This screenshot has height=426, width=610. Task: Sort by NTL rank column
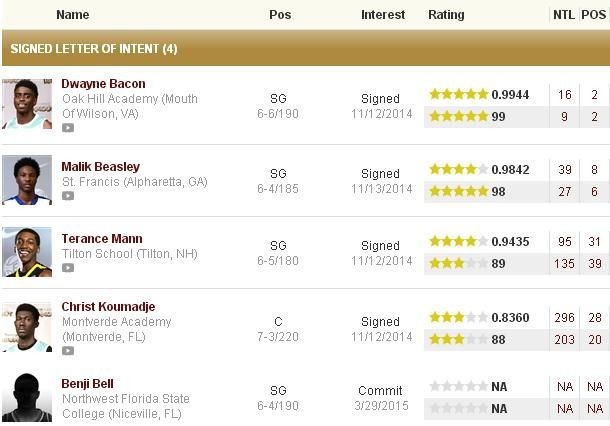click(x=564, y=15)
